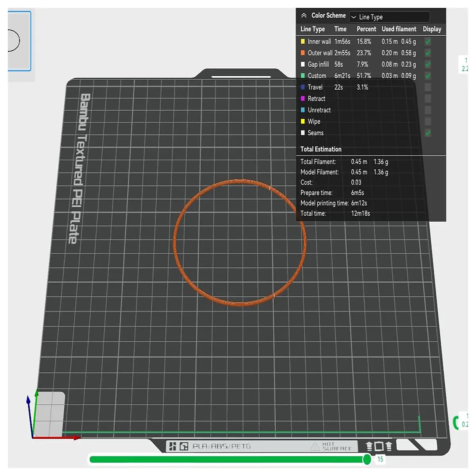Click the Travel blue color swatch
This screenshot has height=476, width=476.
303,87
